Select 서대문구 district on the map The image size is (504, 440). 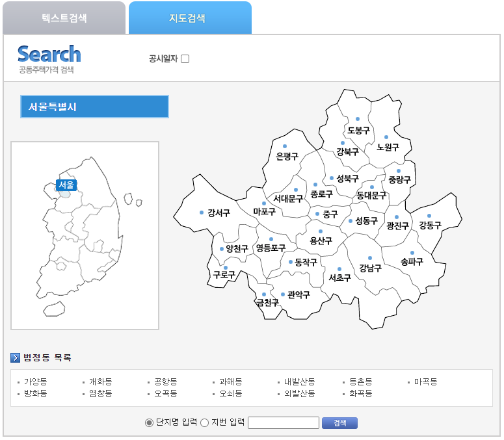(288, 198)
